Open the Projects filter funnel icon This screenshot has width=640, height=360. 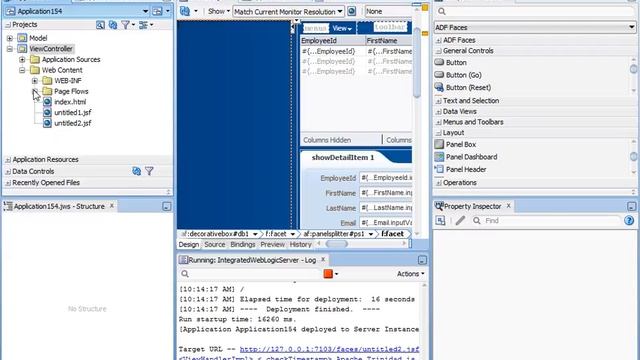click(125, 25)
